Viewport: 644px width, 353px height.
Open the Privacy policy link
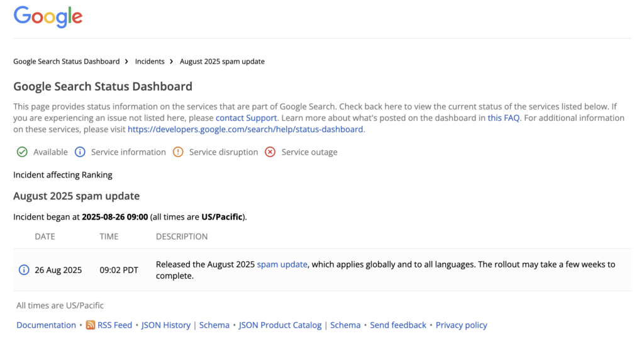coord(461,325)
